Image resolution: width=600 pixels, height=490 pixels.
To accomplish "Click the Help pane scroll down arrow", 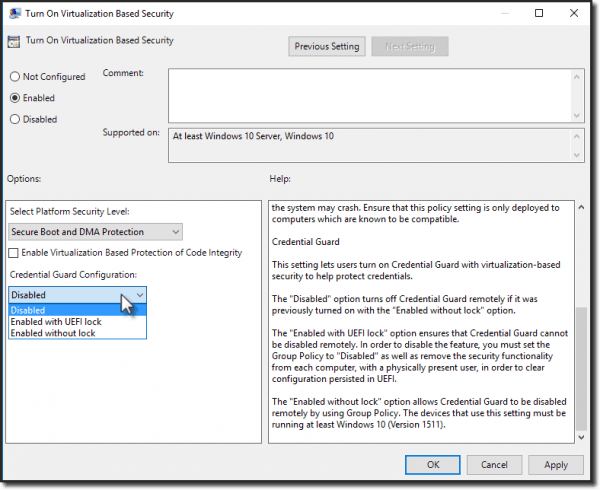I will 582,437.
